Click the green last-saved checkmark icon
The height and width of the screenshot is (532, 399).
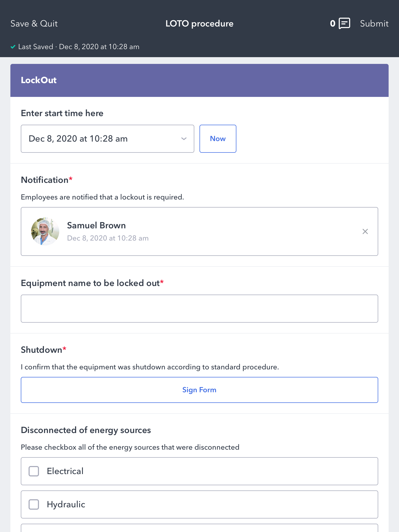pyautogui.click(x=13, y=47)
